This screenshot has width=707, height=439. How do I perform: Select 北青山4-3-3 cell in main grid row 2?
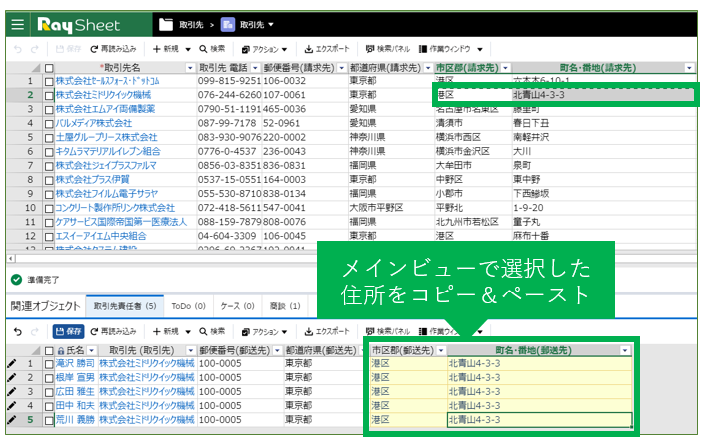click(x=603, y=95)
